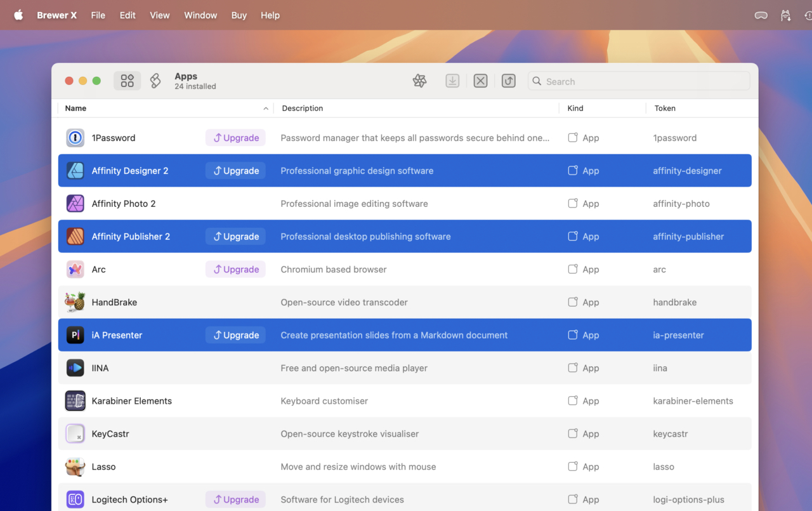Open the Help menu
This screenshot has height=511, width=812.
coord(270,15)
